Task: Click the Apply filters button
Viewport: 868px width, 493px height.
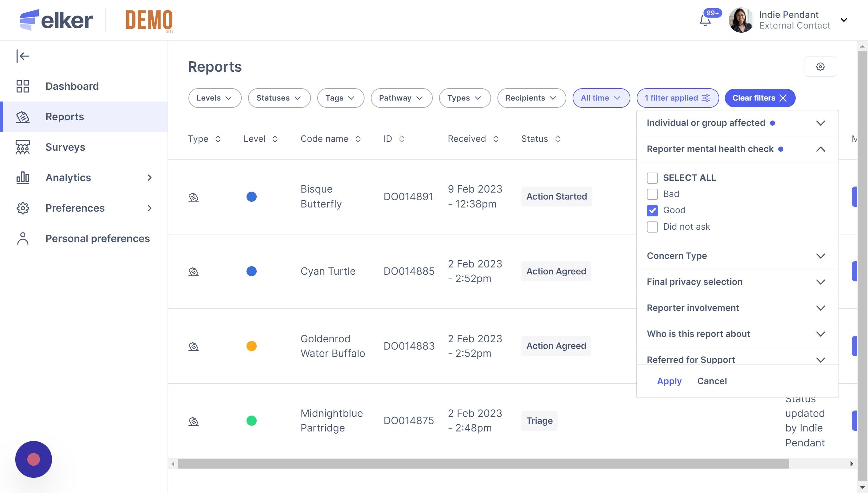Action: (669, 381)
